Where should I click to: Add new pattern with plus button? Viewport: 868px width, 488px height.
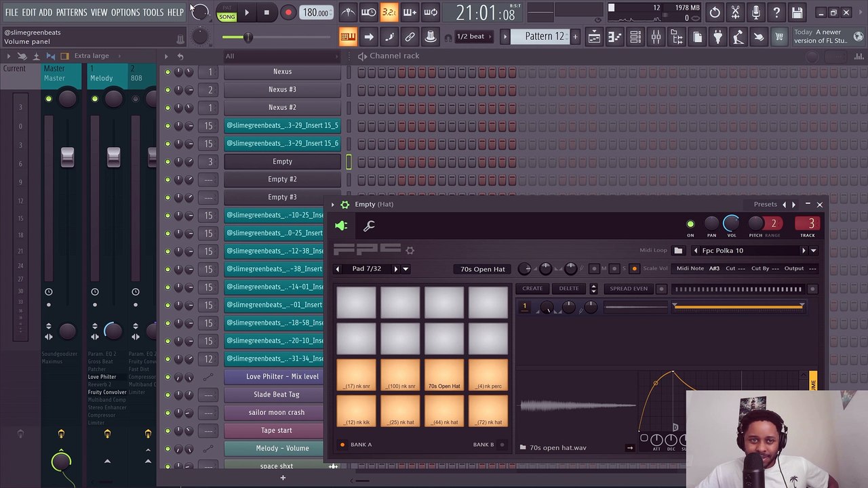575,37
